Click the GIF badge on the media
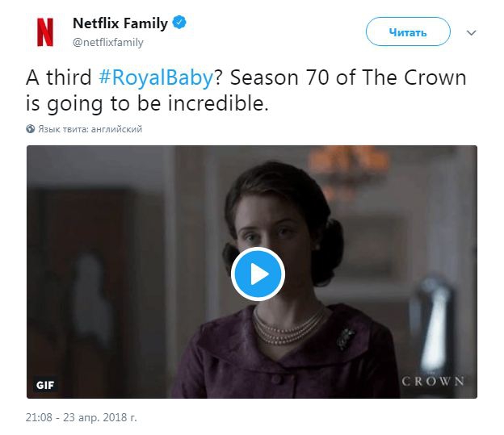Viewport: 504px width, 435px height. click(45, 385)
